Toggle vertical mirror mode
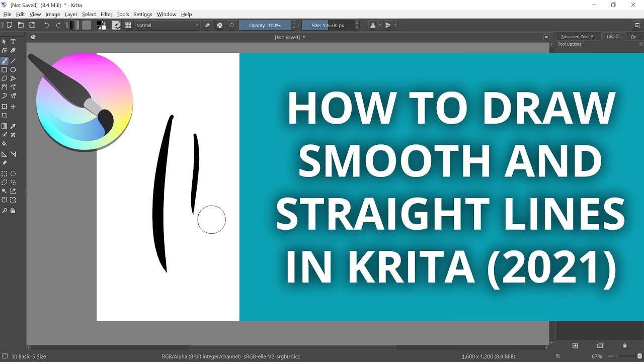Screen dimensions: 644x362 (x=388, y=25)
